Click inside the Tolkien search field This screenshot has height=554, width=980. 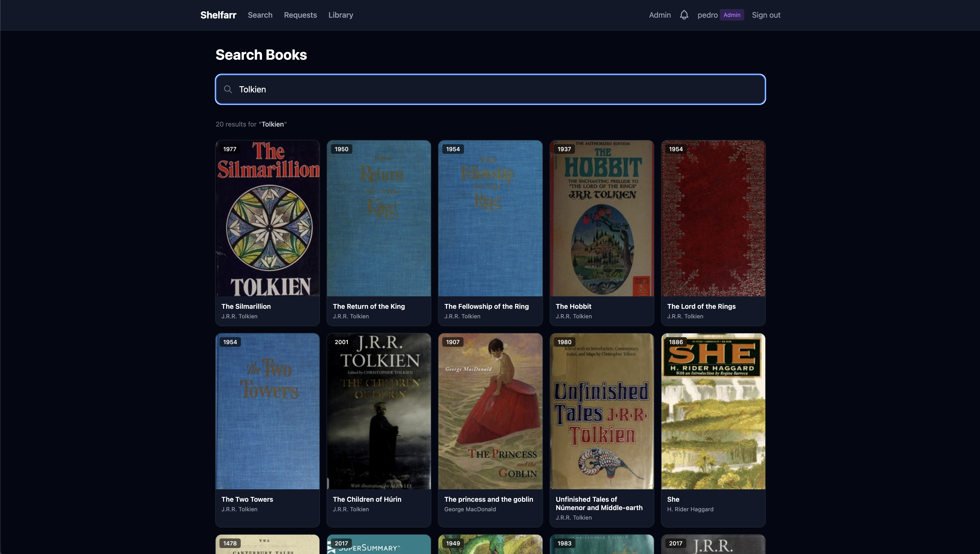[457, 89]
